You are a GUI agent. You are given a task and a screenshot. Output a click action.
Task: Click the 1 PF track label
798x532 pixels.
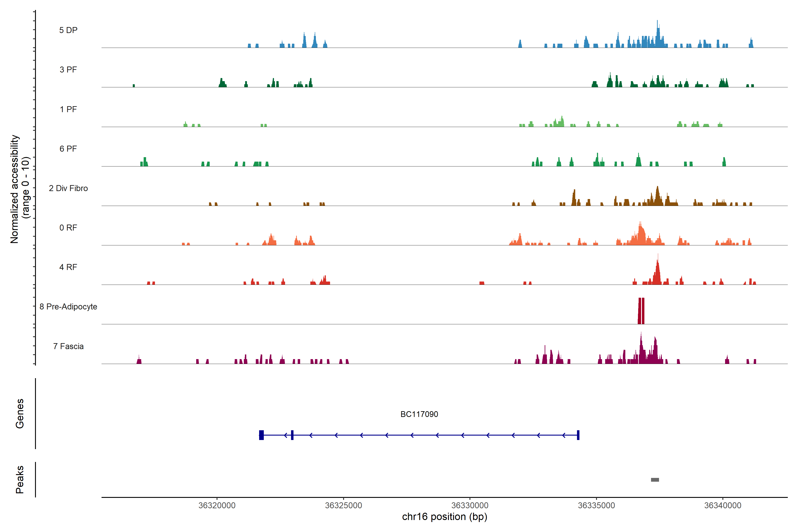click(x=68, y=109)
